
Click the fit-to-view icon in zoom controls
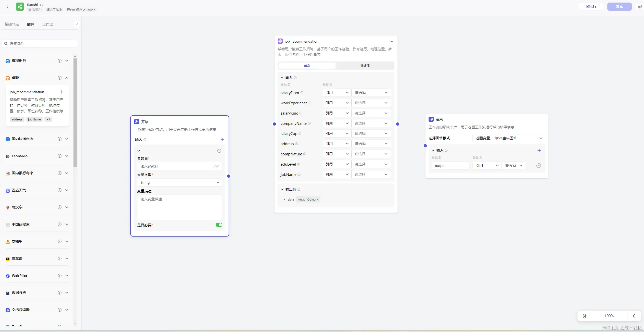[x=585, y=316]
